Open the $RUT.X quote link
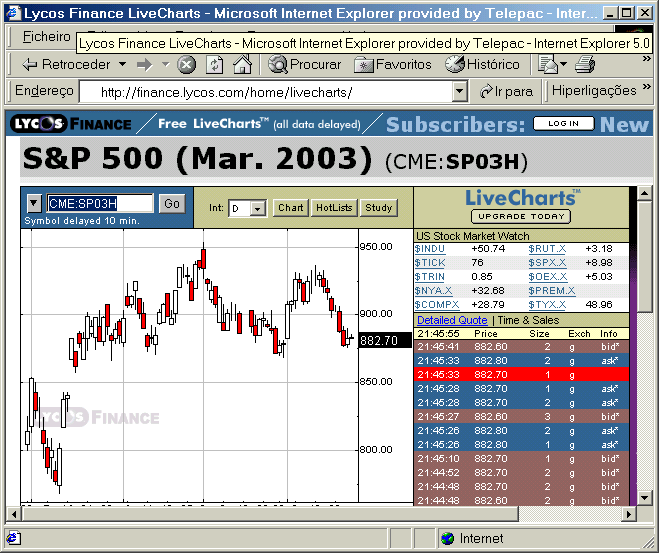This screenshot has width=659, height=553. (x=547, y=249)
